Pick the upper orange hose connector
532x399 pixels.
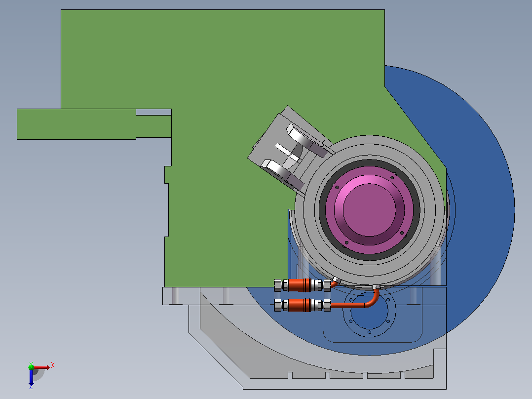(303, 285)
